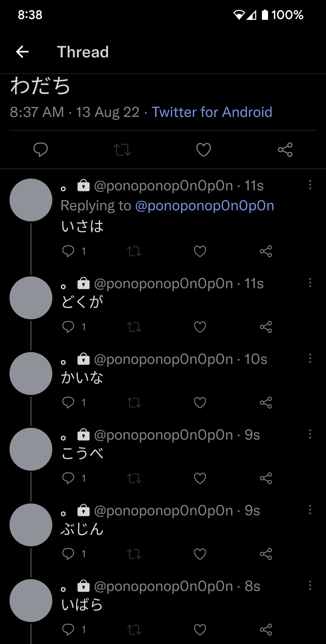Open the Twitter for Android source link
The image size is (326, 644).
212,112
